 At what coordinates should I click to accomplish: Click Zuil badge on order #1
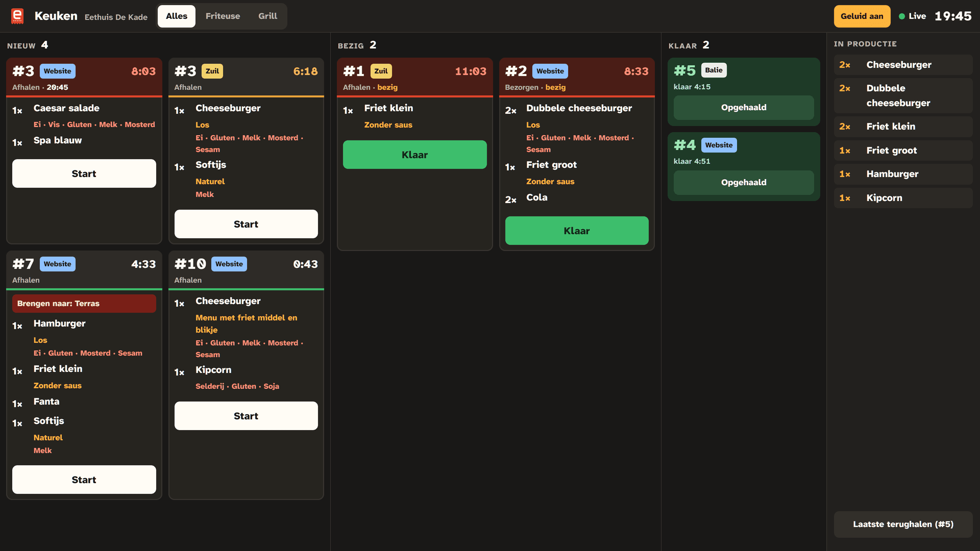coord(381,71)
